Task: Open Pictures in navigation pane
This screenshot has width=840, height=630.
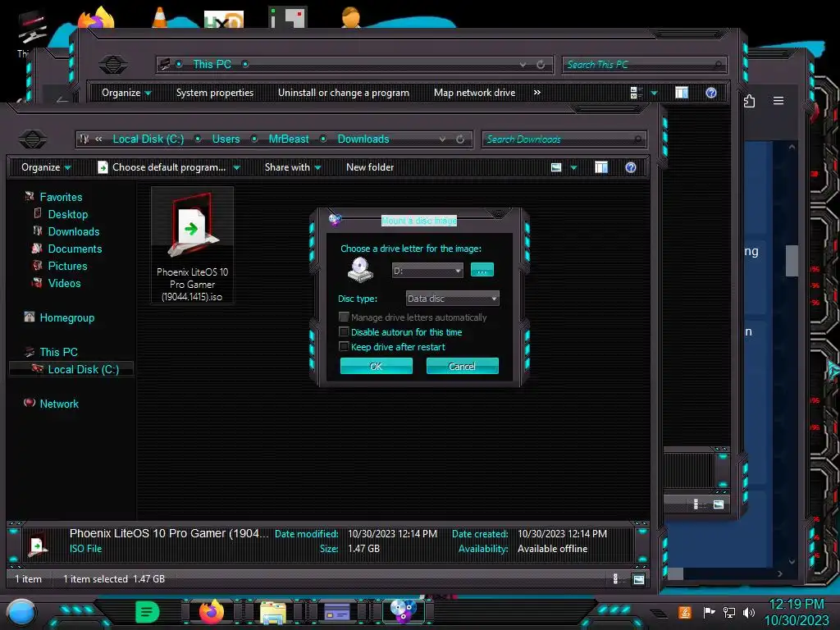Action: [67, 266]
